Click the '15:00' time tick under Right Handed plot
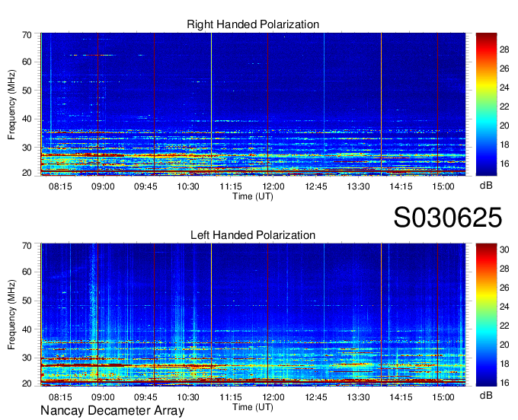518x420 pixels. point(443,186)
